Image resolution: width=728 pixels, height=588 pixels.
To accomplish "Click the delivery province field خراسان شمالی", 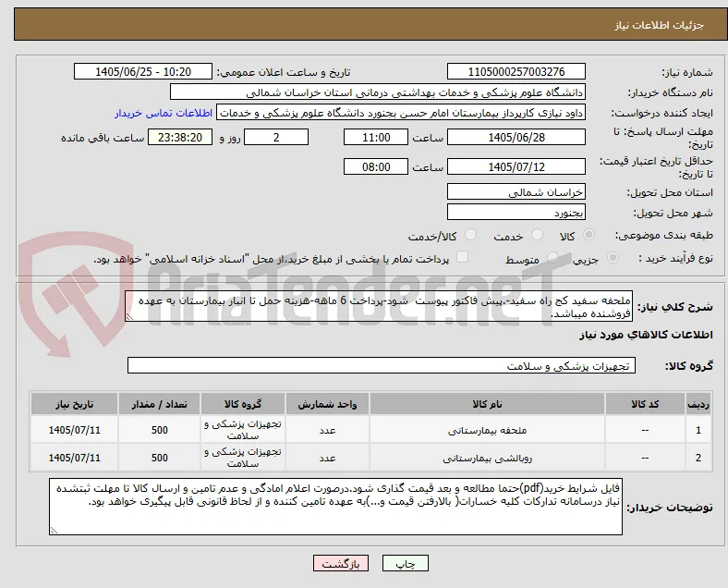I will [x=516, y=191].
